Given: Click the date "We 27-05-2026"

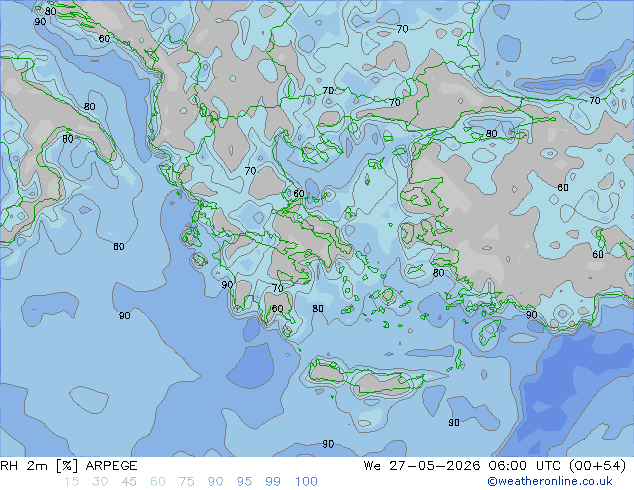Looking at the screenshot, I should [422, 466].
